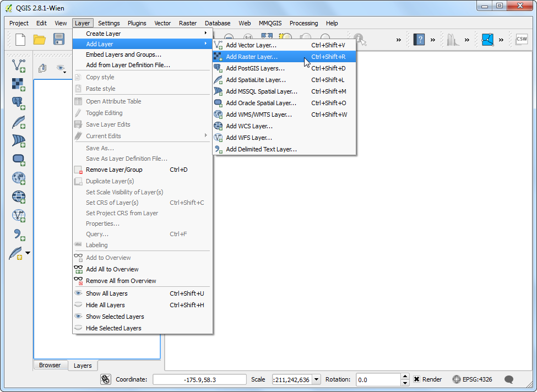Click Add PostGIS Layers elephant icon in sidebar
Viewport: 537px width, 392px height.
19,103
